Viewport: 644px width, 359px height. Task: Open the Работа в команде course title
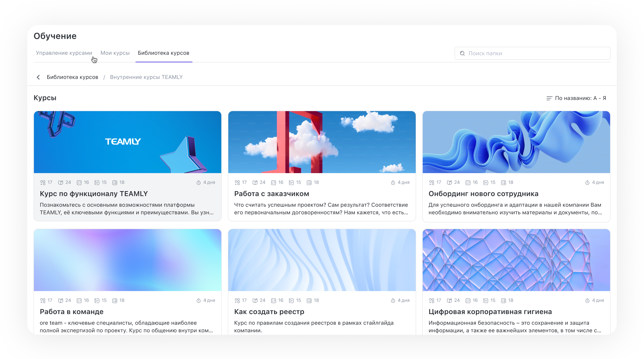coord(71,312)
